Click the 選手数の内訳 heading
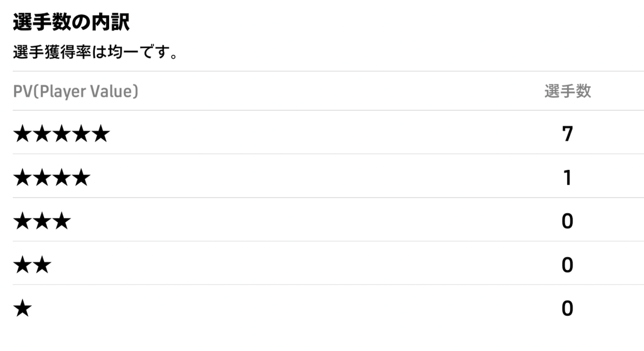Screen dimensions: 644x351 point(71,22)
